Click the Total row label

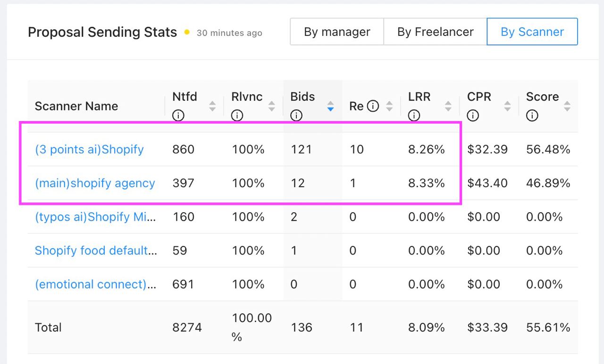coord(48,327)
